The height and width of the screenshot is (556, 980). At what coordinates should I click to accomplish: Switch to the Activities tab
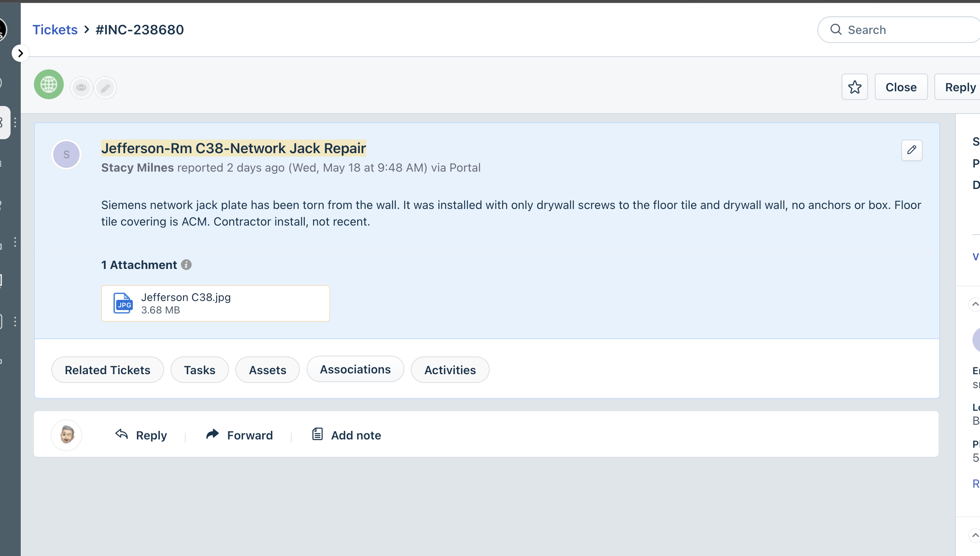(450, 370)
